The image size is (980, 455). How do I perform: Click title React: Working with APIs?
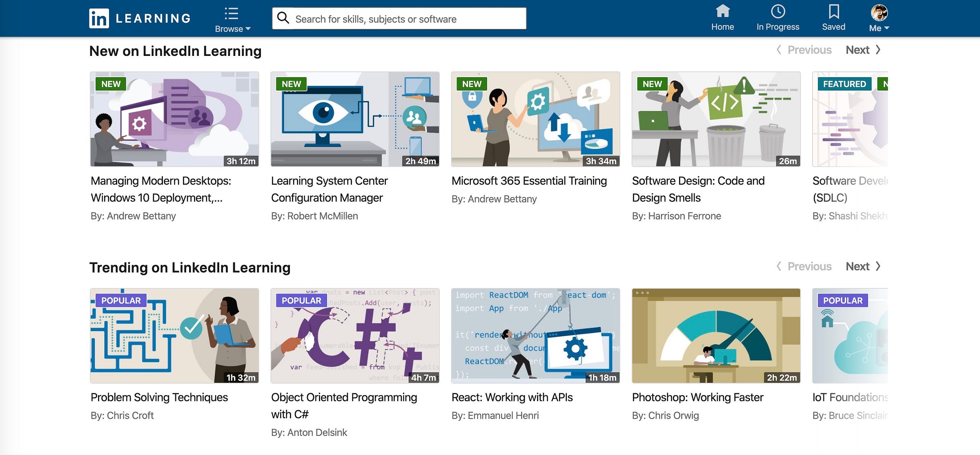coord(512,397)
